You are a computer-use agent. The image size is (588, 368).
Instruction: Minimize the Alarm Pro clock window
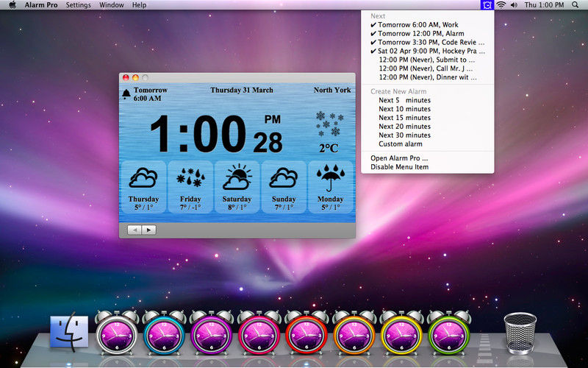[x=135, y=78]
